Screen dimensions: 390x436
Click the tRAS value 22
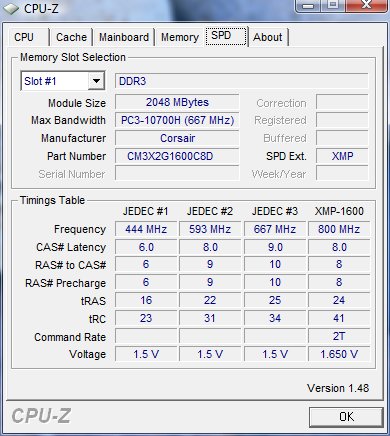pyautogui.click(x=210, y=300)
